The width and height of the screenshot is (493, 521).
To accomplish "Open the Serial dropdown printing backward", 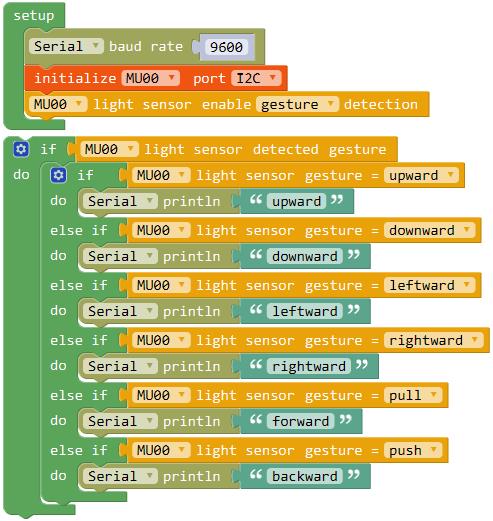I will pos(120,476).
